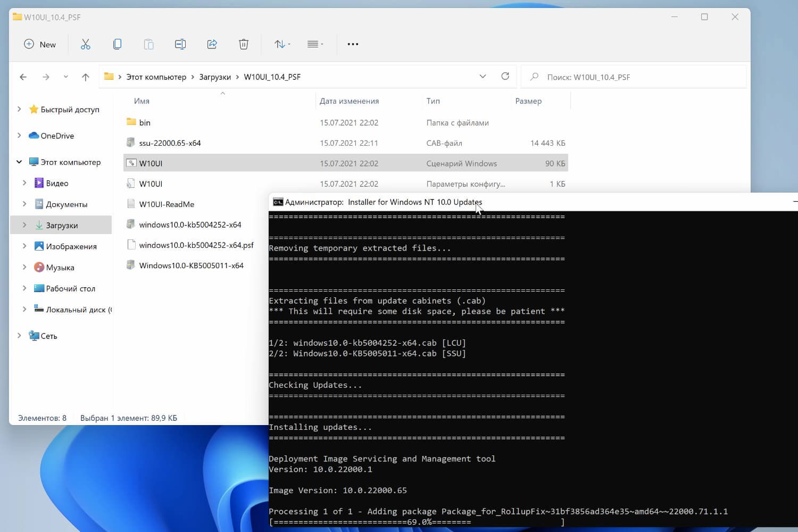The height and width of the screenshot is (532, 798).
Task: Select 'windows10.0-kb5004252-x64' cabinet file icon
Action: [131, 224]
